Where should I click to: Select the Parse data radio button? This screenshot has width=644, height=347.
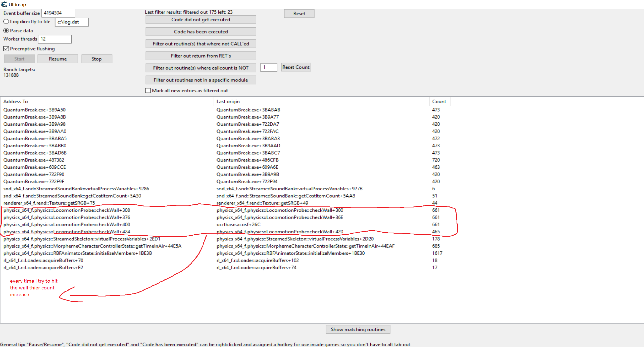pyautogui.click(x=6, y=30)
